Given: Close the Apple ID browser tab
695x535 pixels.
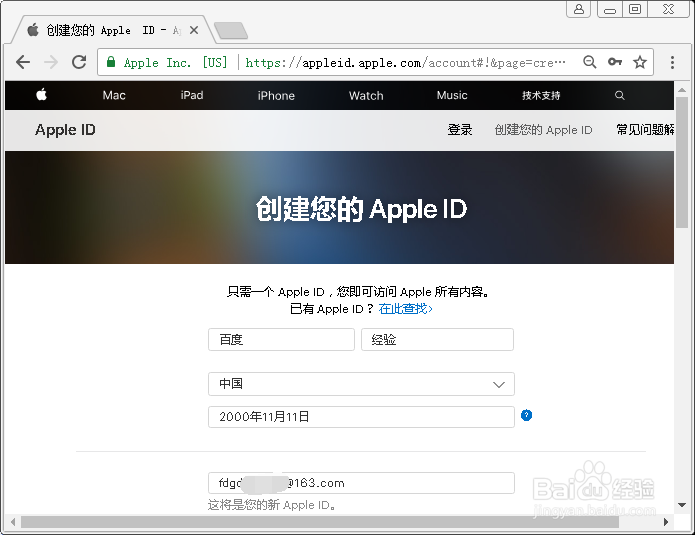Looking at the screenshot, I should click(x=194, y=30).
